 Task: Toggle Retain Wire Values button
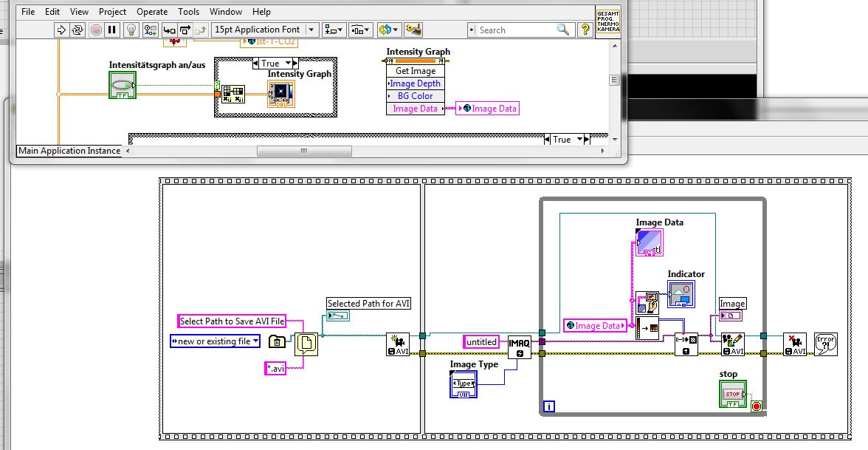pos(150,30)
